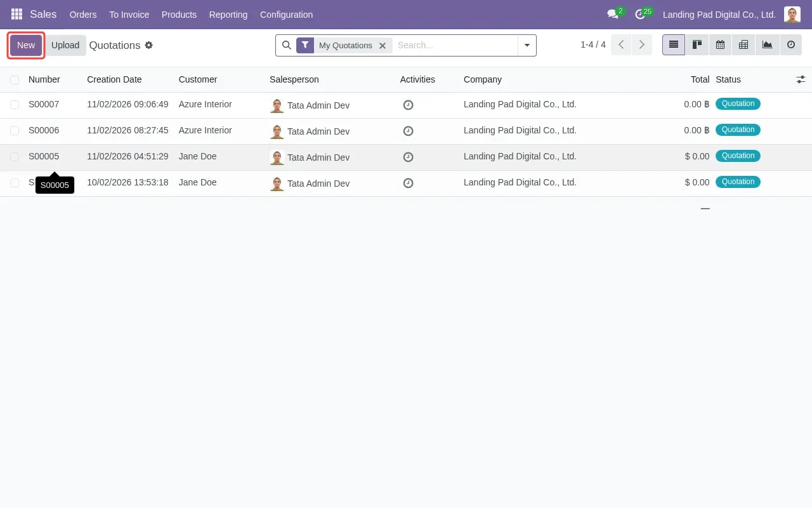Open the Reporting menu

point(228,14)
